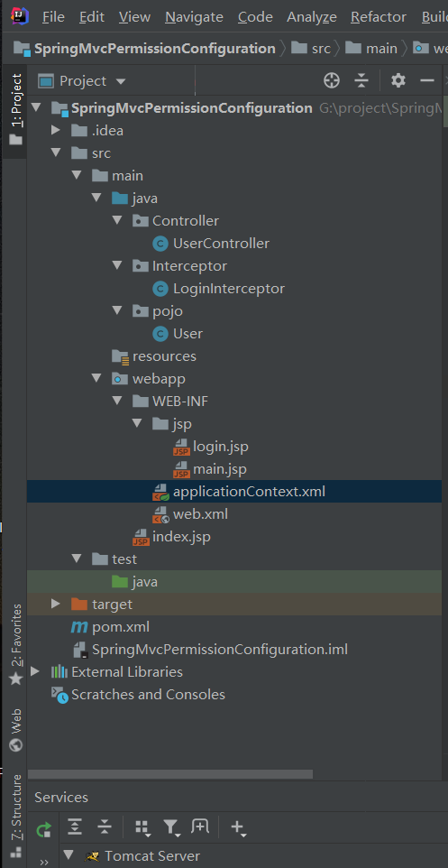Click the LoginInterceptor class icon
Screen dimensions: 448x868
click(160, 289)
